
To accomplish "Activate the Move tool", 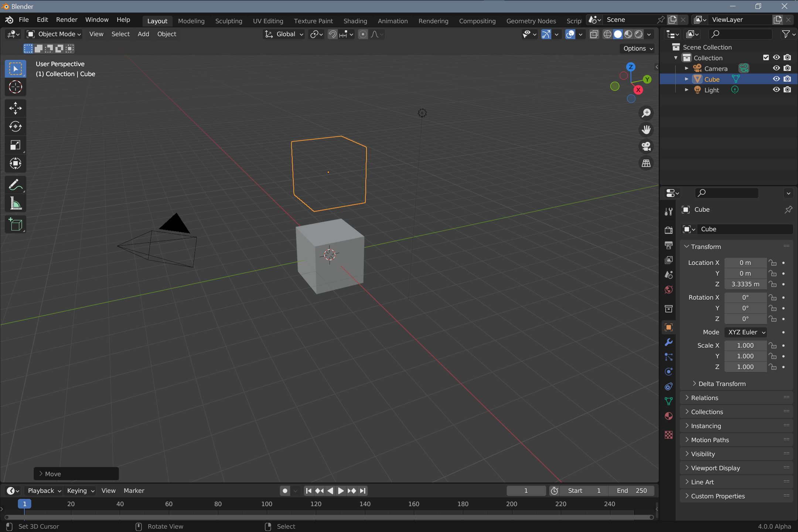I will coord(15,108).
